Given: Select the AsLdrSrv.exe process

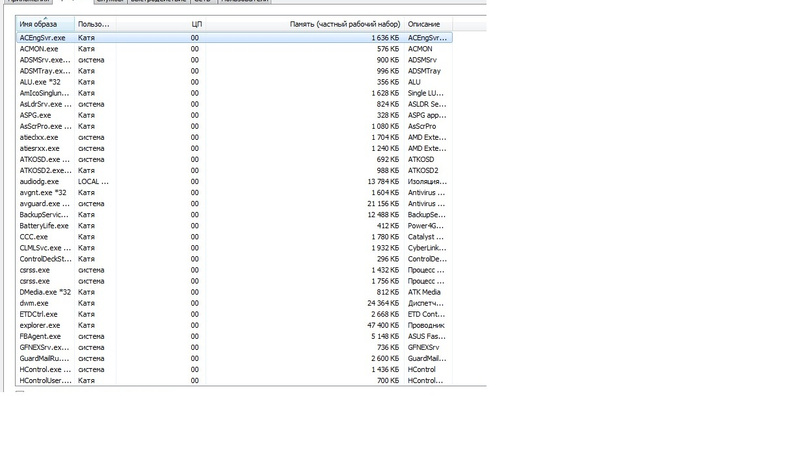Looking at the screenshot, I should click(x=234, y=104).
